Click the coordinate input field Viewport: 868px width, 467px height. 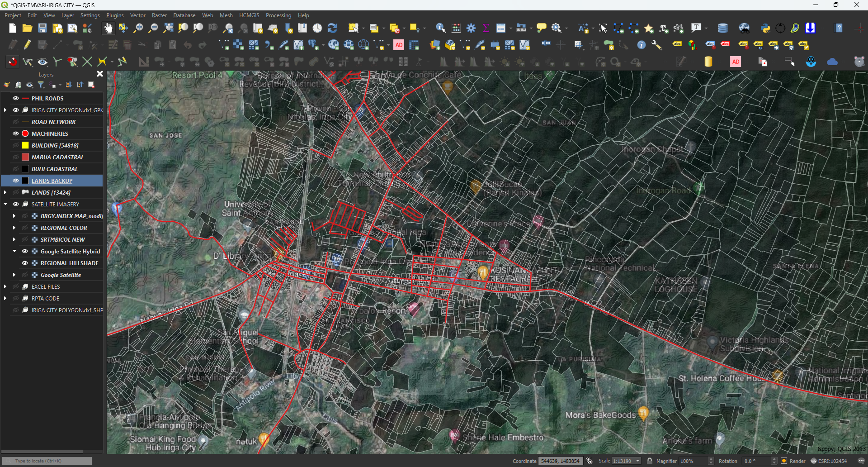[561, 461]
